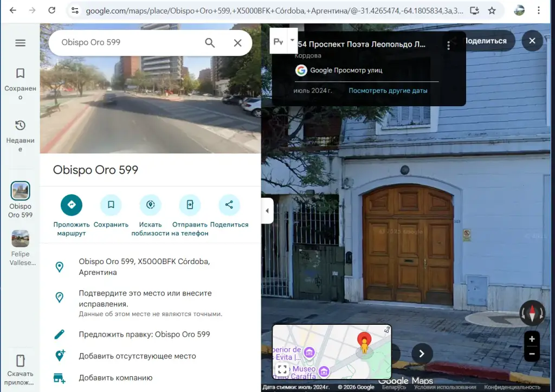Clear the search box with X
555x392 pixels.
click(237, 43)
